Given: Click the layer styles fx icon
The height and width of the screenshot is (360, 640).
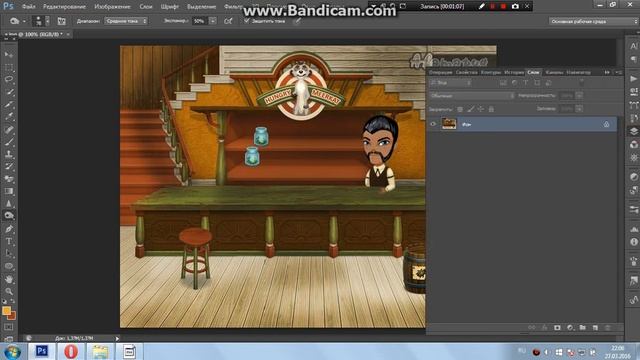Looking at the screenshot, I should [544, 328].
